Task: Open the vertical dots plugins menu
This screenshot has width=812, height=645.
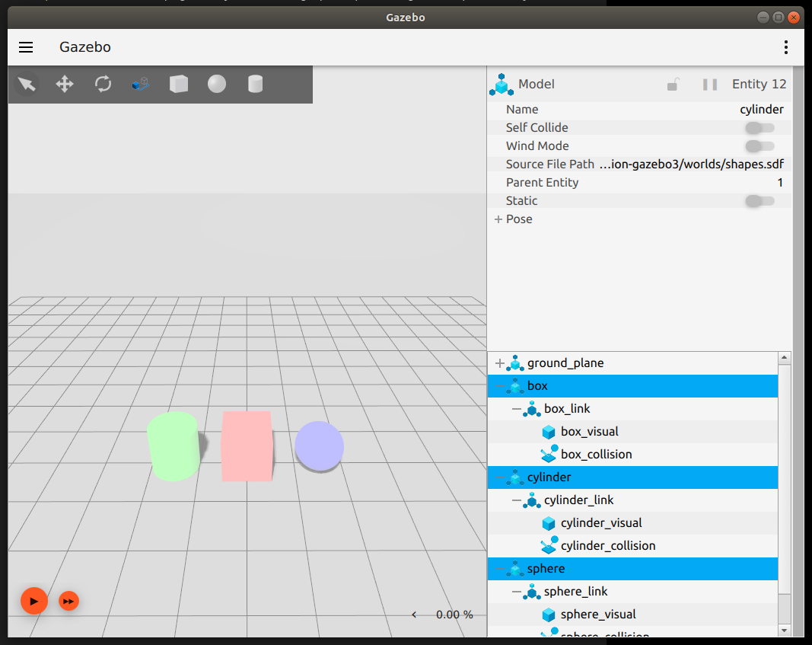Action: pyautogui.click(x=785, y=47)
